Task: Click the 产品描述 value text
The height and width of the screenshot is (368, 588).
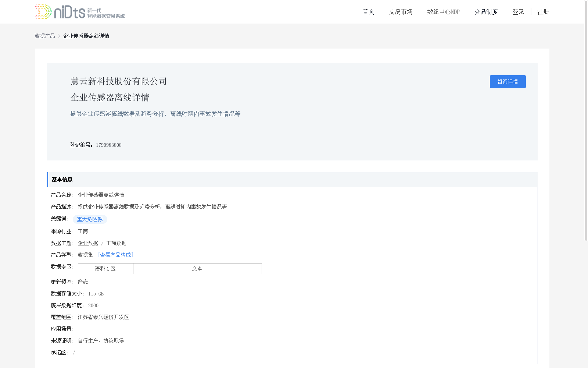Action: pos(152,207)
